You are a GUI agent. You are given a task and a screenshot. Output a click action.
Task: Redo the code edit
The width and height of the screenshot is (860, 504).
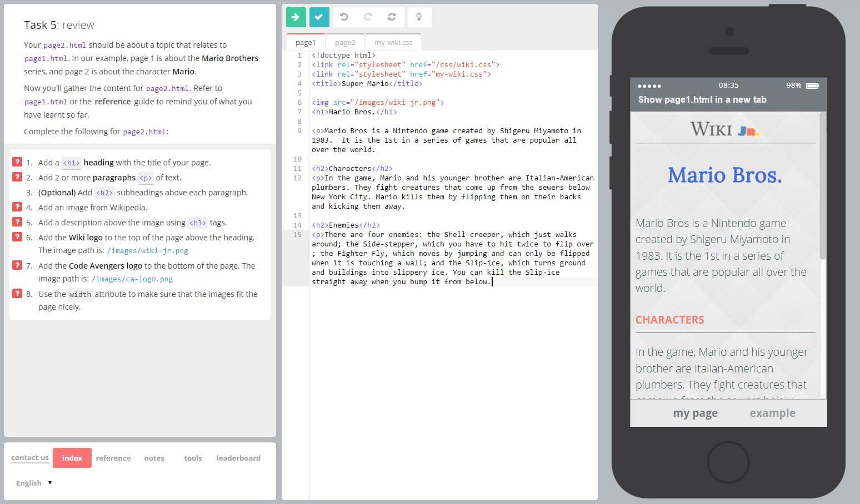click(x=368, y=17)
